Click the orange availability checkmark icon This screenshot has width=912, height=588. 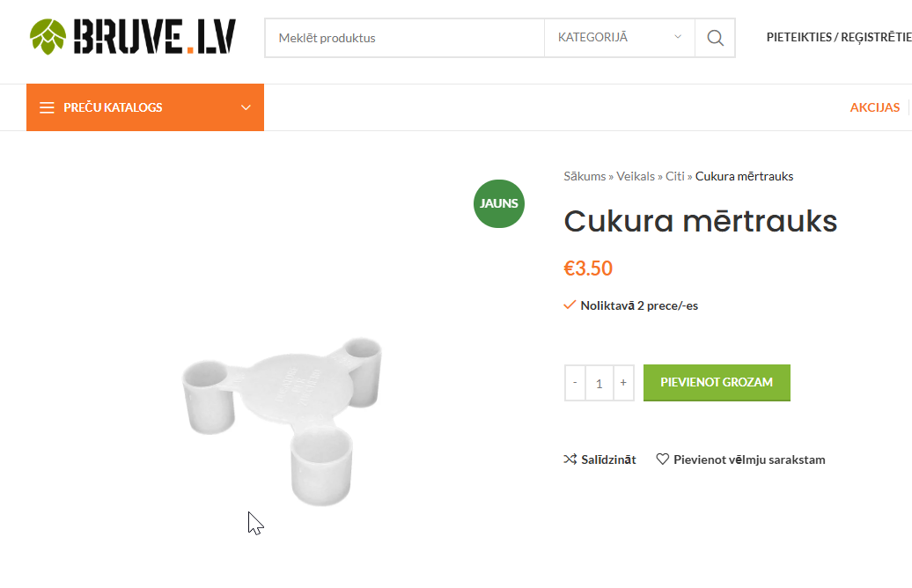pyautogui.click(x=570, y=305)
